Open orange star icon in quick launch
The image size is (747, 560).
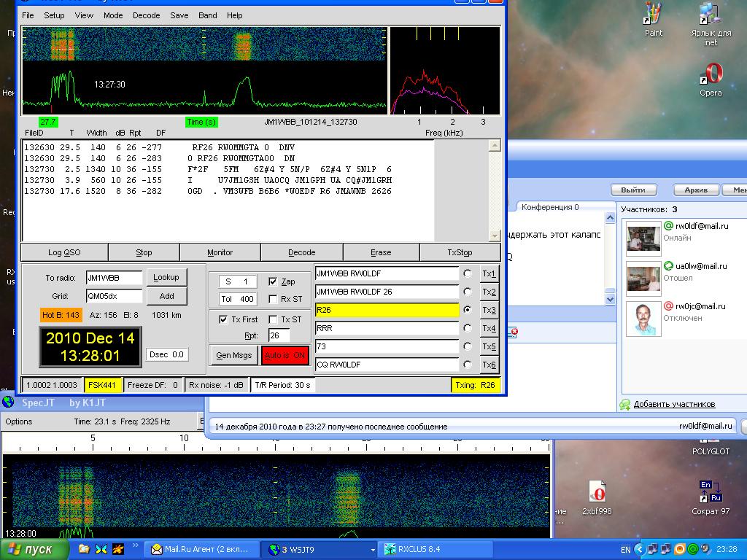click(x=117, y=550)
